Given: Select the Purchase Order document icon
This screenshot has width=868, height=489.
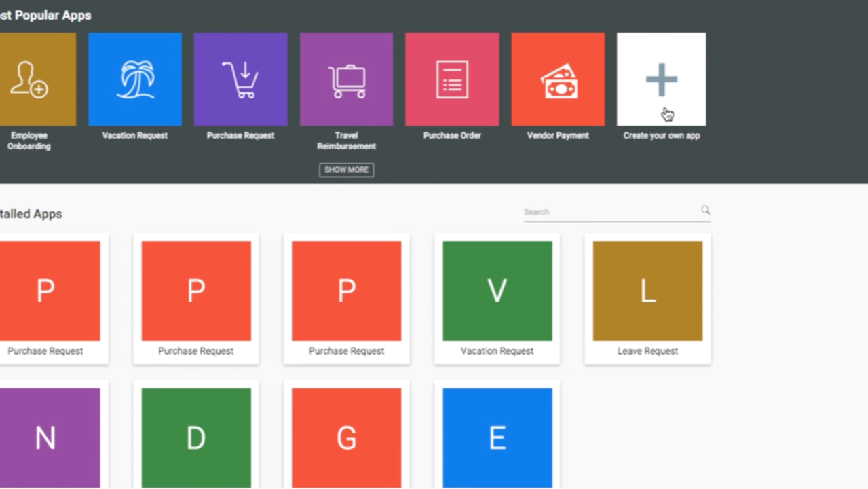Looking at the screenshot, I should (452, 79).
